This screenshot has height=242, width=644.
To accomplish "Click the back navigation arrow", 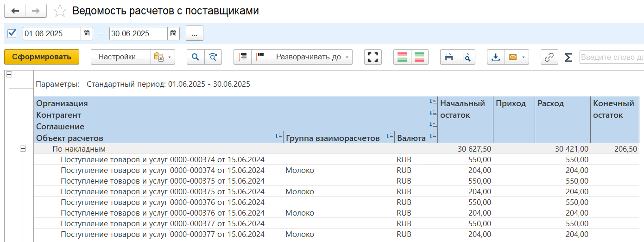I will 15,11.
